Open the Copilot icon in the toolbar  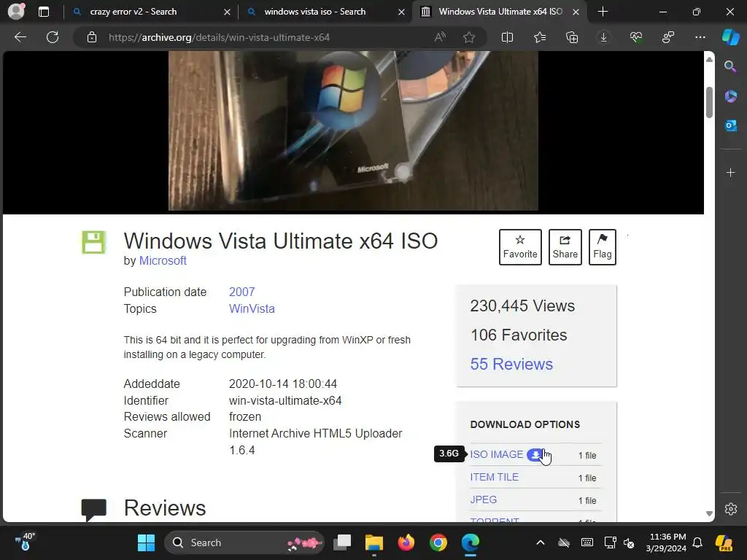point(731,37)
